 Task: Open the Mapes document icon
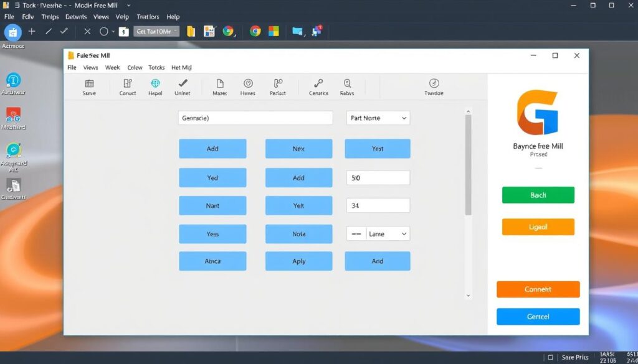[x=220, y=87]
